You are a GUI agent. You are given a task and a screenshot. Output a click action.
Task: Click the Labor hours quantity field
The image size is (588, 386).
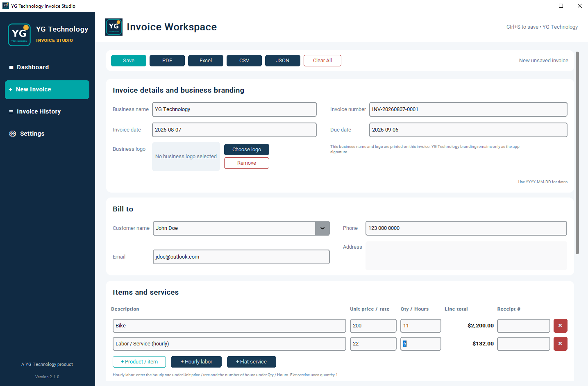coord(421,344)
